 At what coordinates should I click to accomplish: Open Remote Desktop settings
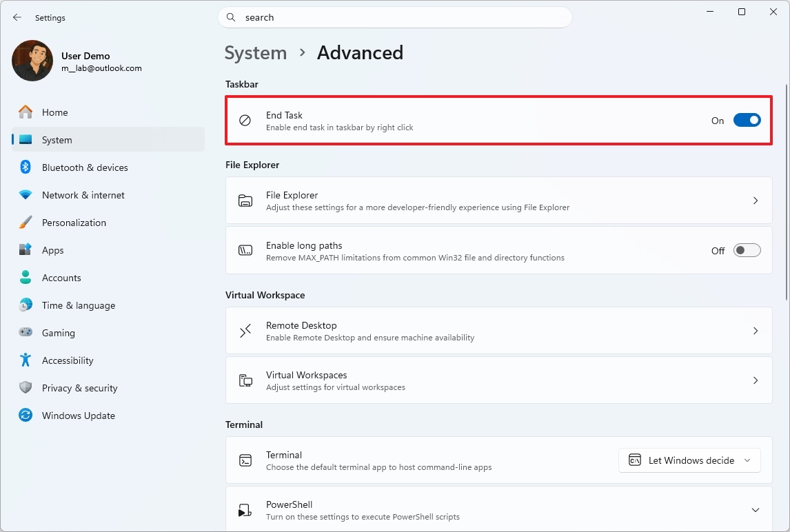point(498,330)
